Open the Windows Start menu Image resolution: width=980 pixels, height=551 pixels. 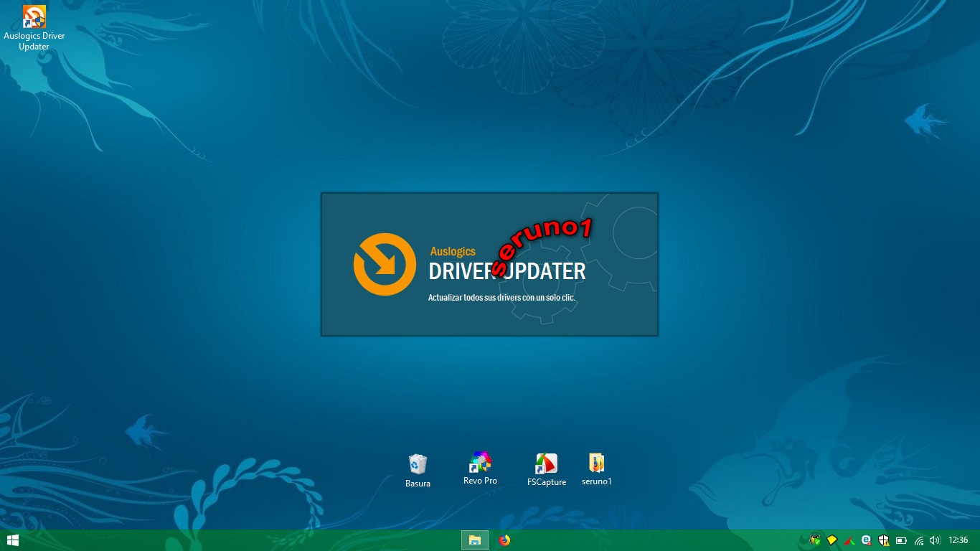click(12, 540)
